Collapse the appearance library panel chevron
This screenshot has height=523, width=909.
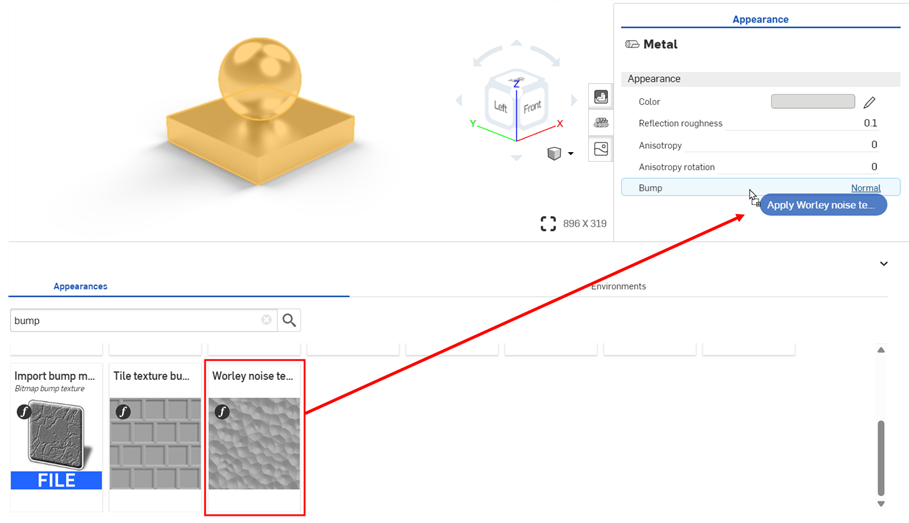(883, 264)
